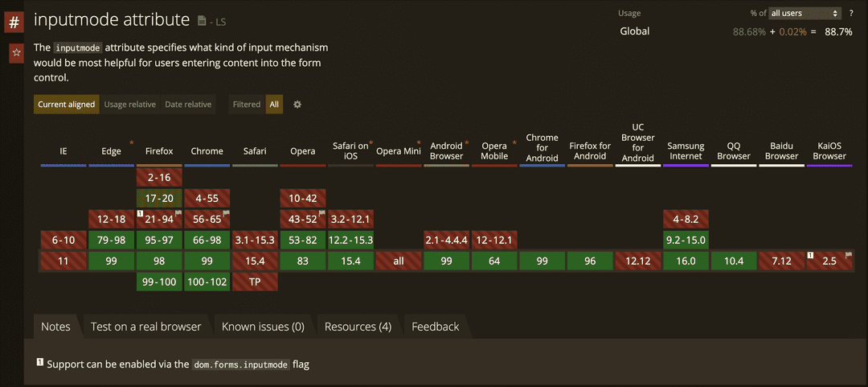
Task: Click Opera Mobile 12-12.1 cell
Action: tap(494, 240)
